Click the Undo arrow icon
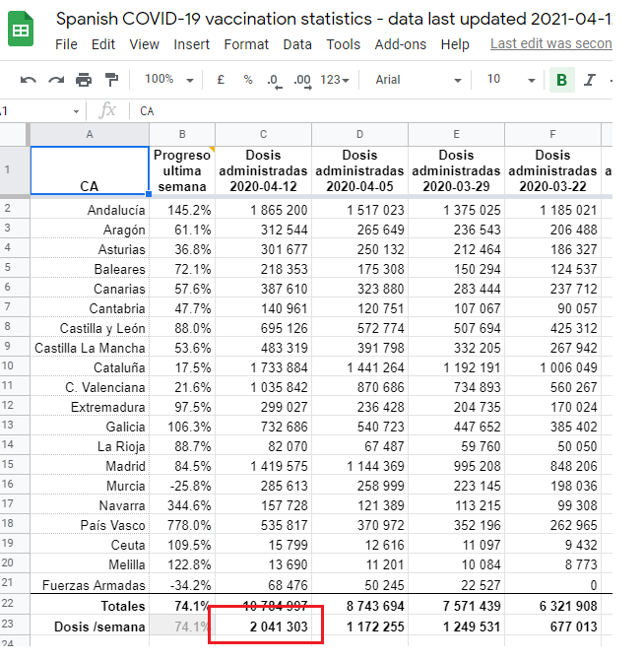Screen dimensions: 644x660 point(29,80)
